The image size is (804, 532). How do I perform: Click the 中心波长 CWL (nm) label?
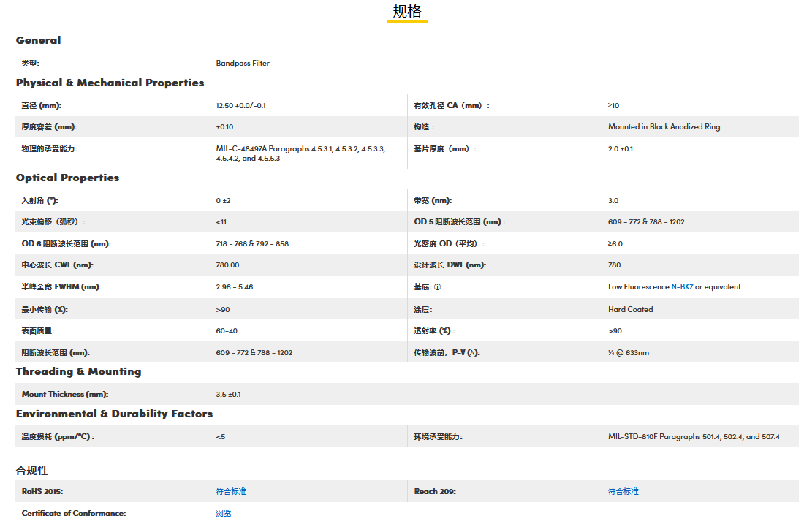click(58, 265)
